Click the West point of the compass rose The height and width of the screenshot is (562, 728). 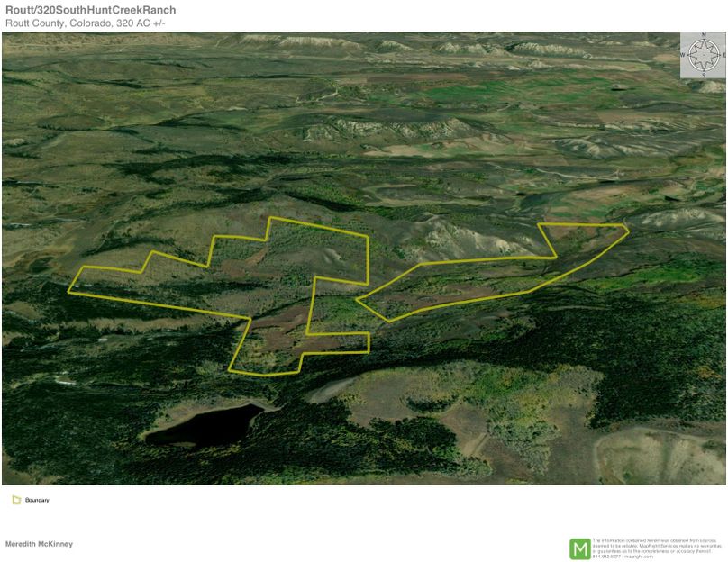click(684, 55)
